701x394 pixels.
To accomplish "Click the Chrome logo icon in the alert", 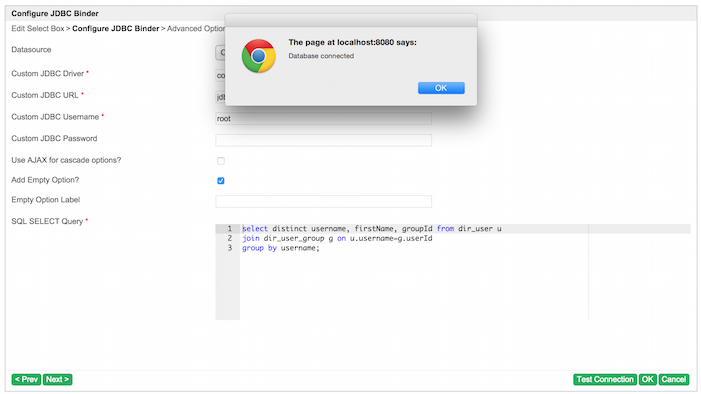I will (x=258, y=56).
